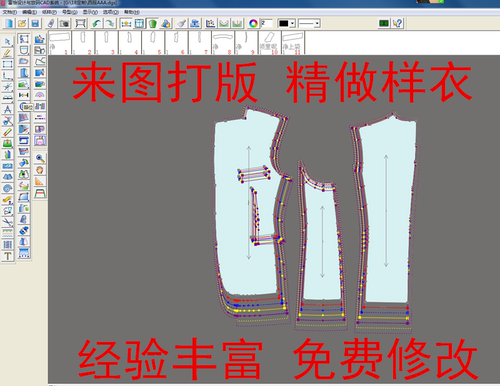Select the compass tool shaped like letter A
Screen dimensions: 500x386
coord(8,109)
